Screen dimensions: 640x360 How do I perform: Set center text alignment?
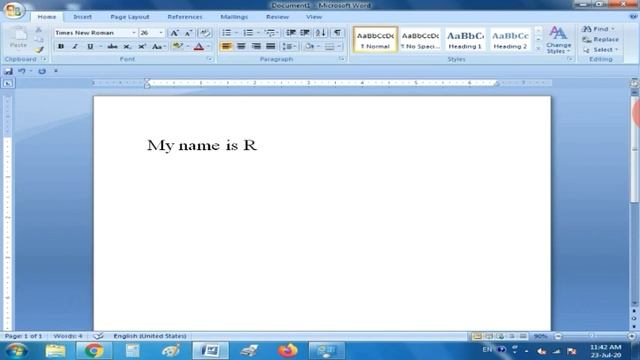click(x=241, y=47)
